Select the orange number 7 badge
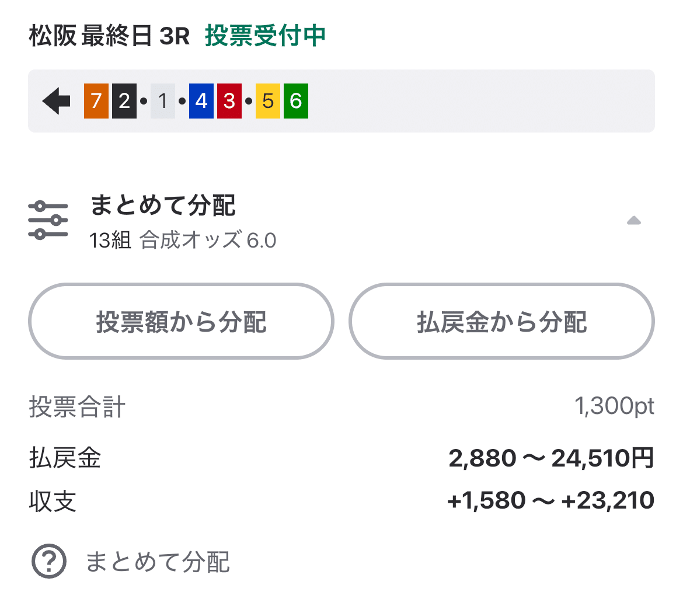 pyautogui.click(x=95, y=100)
